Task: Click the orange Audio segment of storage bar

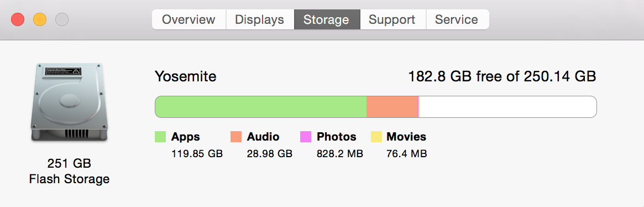Action: click(x=392, y=107)
